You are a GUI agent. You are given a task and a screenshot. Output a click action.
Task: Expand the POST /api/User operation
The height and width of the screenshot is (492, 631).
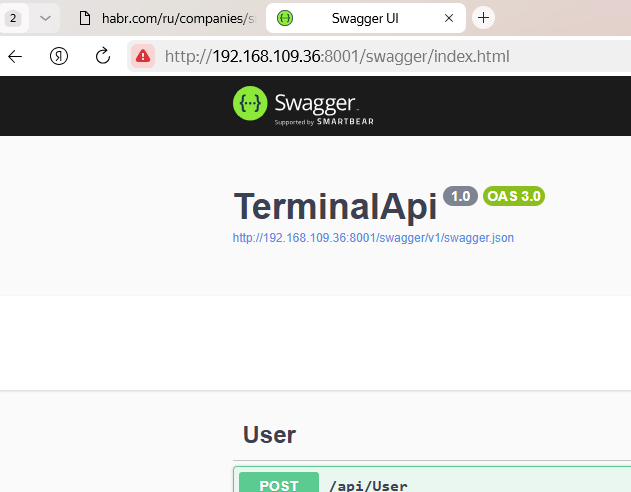click(x=432, y=481)
